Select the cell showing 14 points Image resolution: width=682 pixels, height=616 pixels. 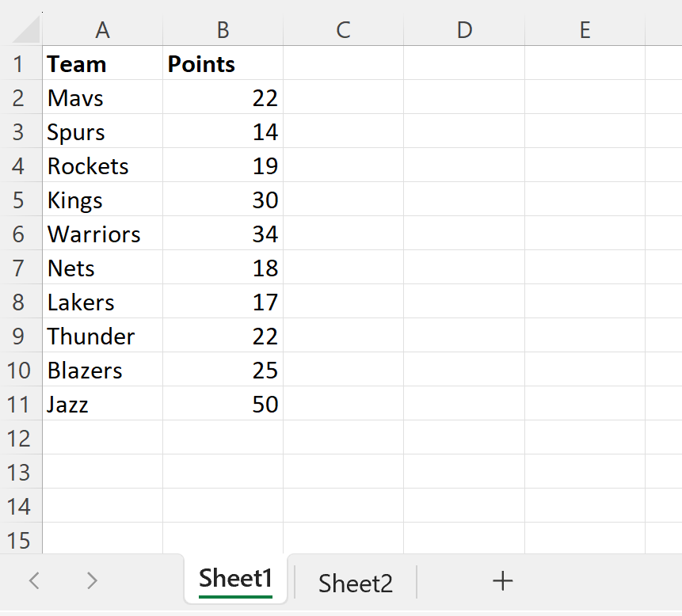[x=223, y=131]
